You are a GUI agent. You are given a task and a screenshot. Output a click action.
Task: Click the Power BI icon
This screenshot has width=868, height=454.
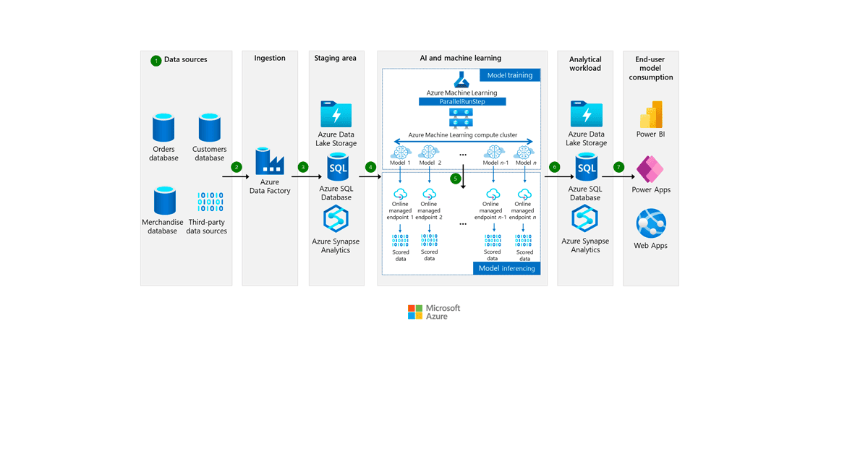tap(651, 115)
